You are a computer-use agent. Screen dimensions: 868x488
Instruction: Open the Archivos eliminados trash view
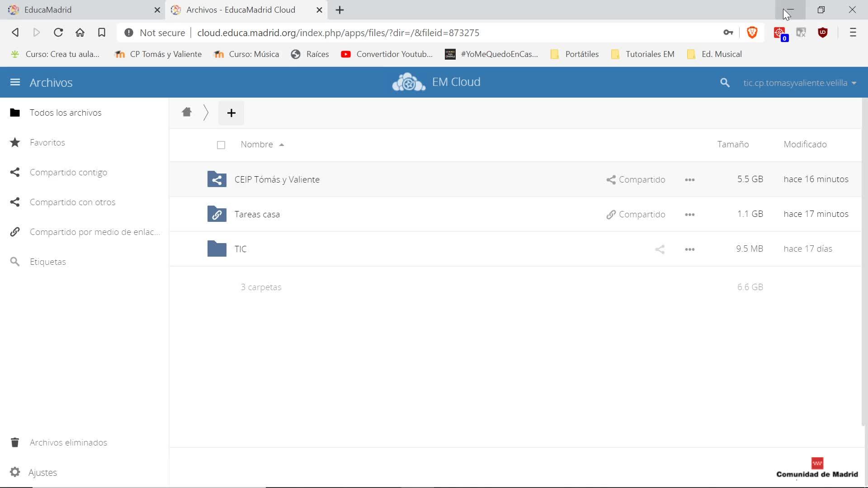pos(68,442)
